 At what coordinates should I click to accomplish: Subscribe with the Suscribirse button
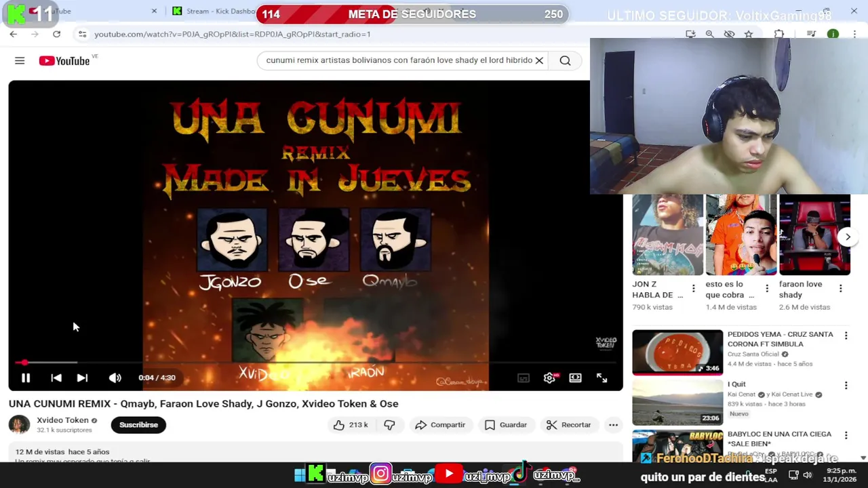point(138,425)
